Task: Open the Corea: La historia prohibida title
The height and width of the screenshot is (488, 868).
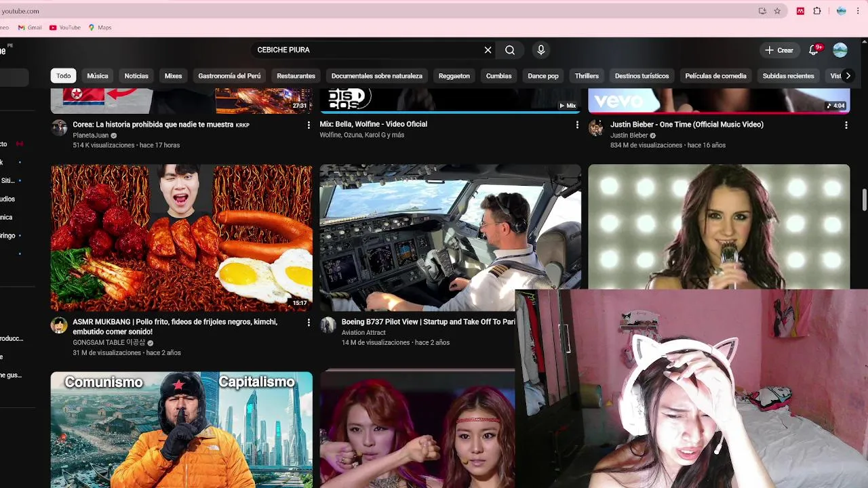Action: point(161,125)
